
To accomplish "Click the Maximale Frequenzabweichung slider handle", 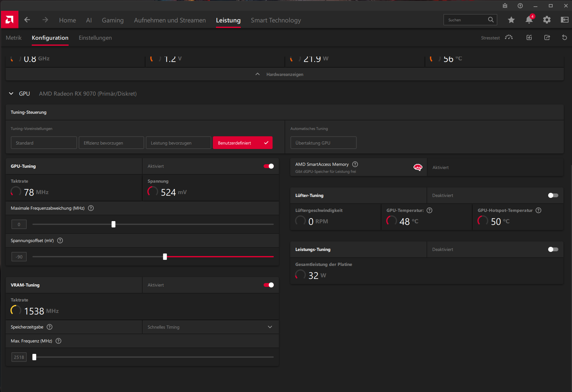I will [113, 224].
